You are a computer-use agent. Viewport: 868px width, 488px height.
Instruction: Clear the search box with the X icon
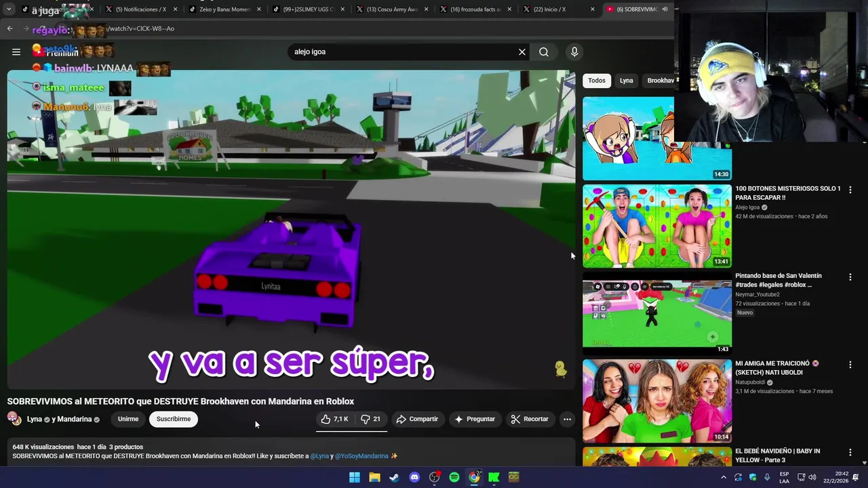pos(522,52)
